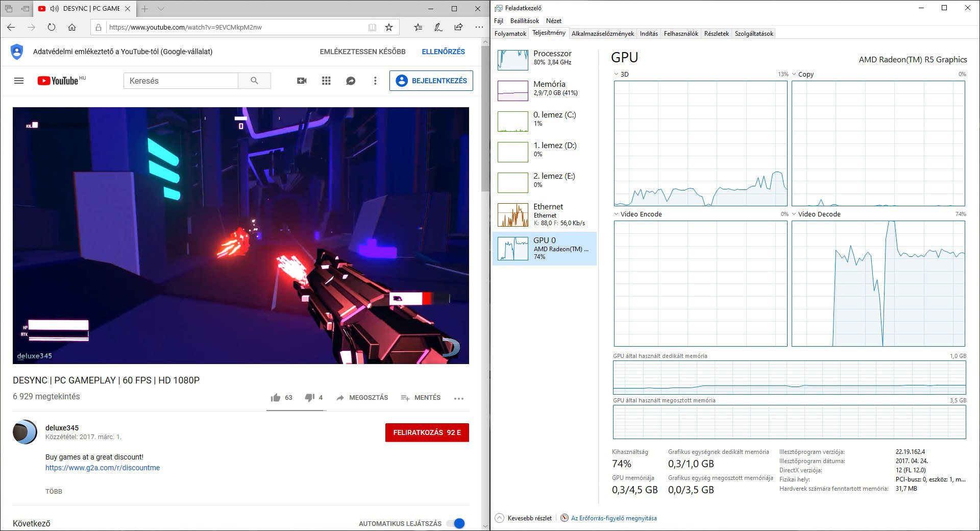This screenshot has height=531, width=980.
Task: Open the Beállítások menu
Action: (x=525, y=21)
